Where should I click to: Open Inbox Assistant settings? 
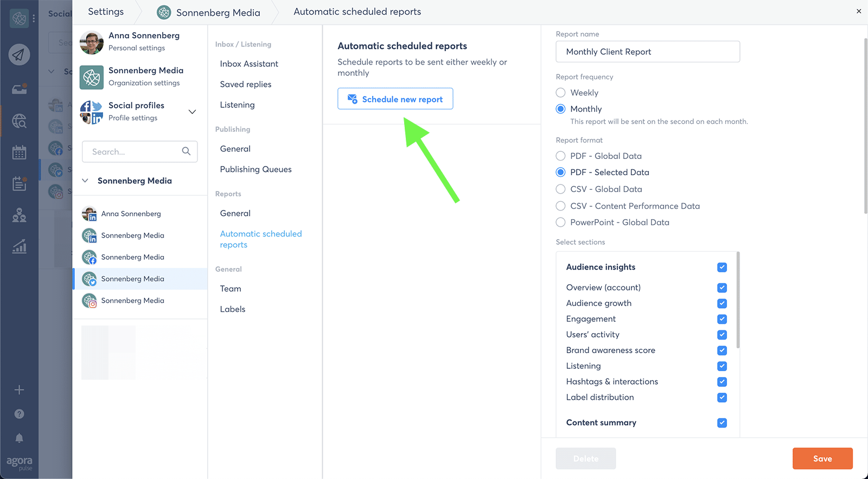[249, 63]
